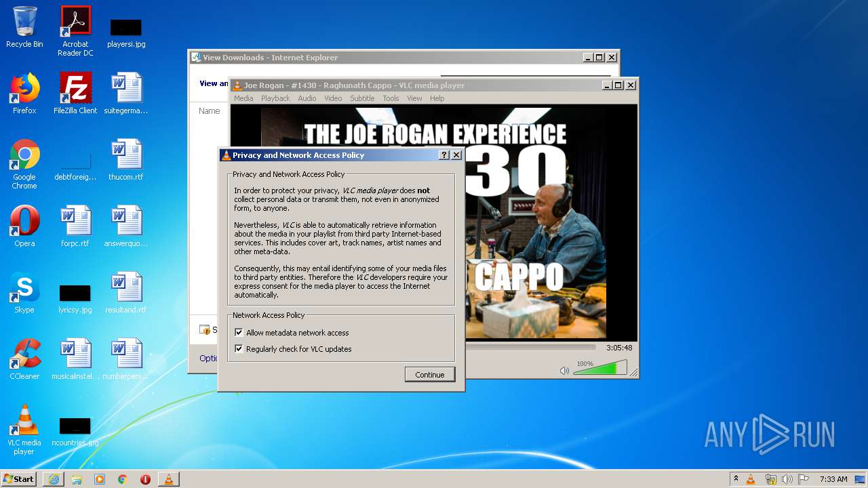Open VLC Help menu
Image resolution: width=868 pixels, height=488 pixels.
pyautogui.click(x=437, y=98)
